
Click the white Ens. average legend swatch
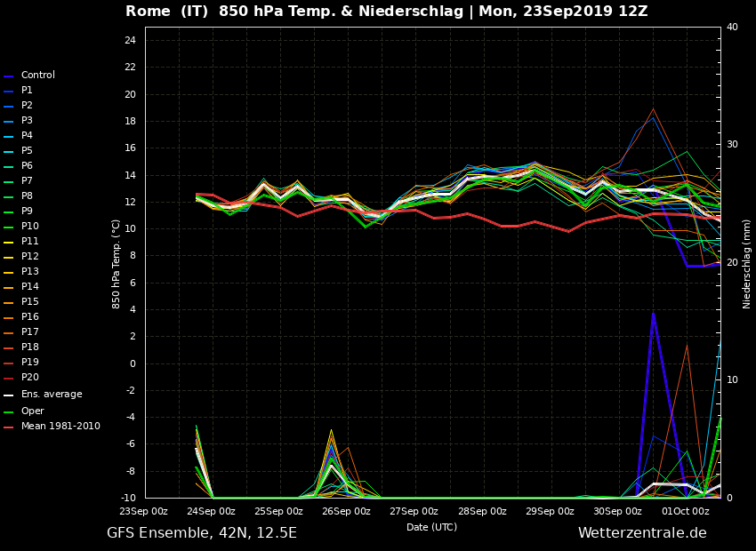click(8, 395)
